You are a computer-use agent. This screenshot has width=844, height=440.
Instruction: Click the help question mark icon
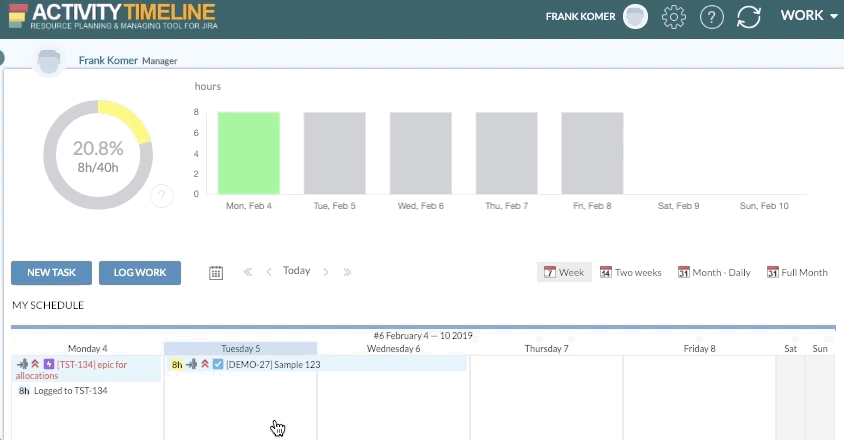point(711,16)
